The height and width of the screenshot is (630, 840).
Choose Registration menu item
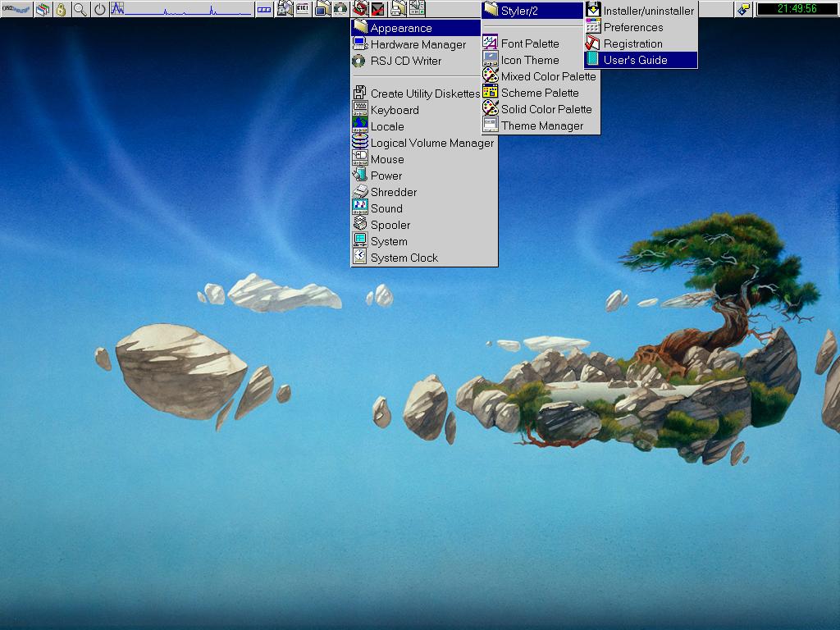coord(632,43)
